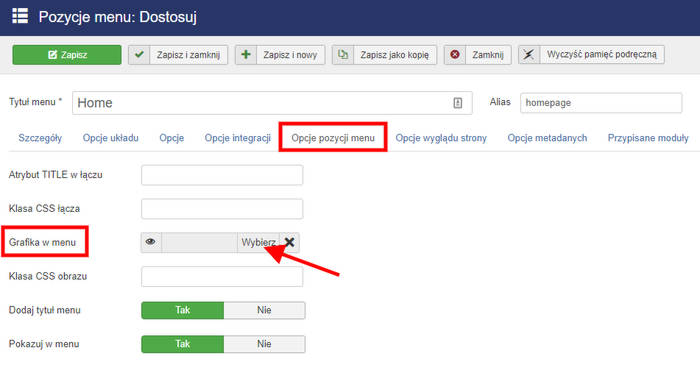Set Pokazuj w menu to Nie
Screen dimensions: 700x384
point(264,344)
